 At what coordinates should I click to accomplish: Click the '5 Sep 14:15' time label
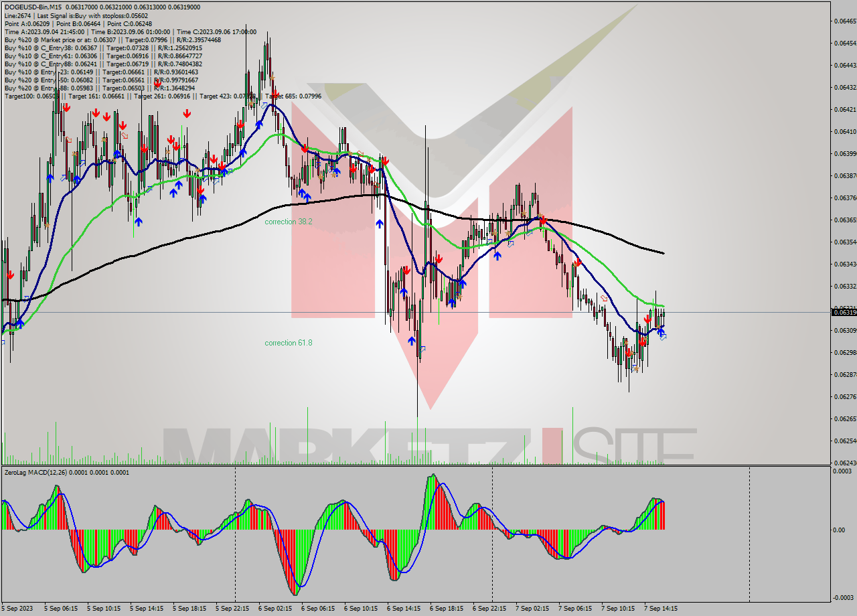pos(147,609)
